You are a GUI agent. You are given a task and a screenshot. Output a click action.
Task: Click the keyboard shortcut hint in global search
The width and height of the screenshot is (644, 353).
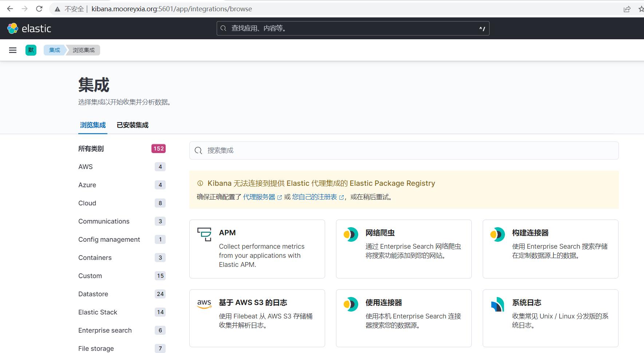482,29
